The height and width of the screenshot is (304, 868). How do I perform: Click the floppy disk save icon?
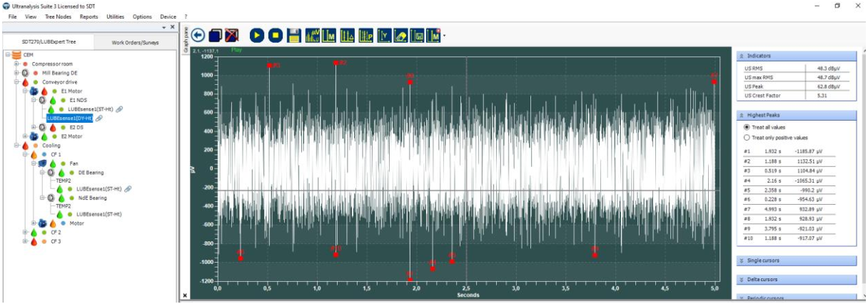[x=293, y=35]
